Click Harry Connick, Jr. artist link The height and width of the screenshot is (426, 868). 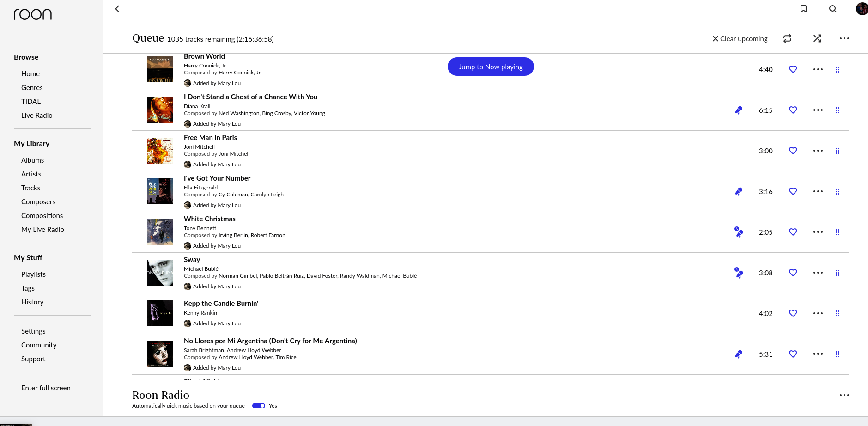pos(206,66)
